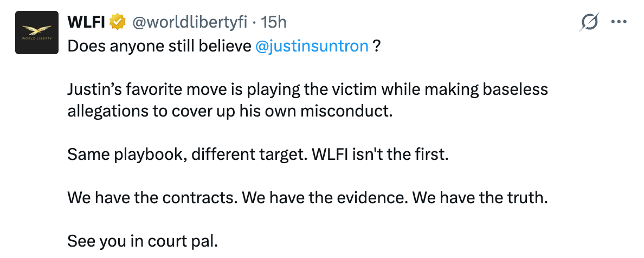Click the sentence "We have the evidence."
The height and width of the screenshot is (258, 644).
point(325,197)
